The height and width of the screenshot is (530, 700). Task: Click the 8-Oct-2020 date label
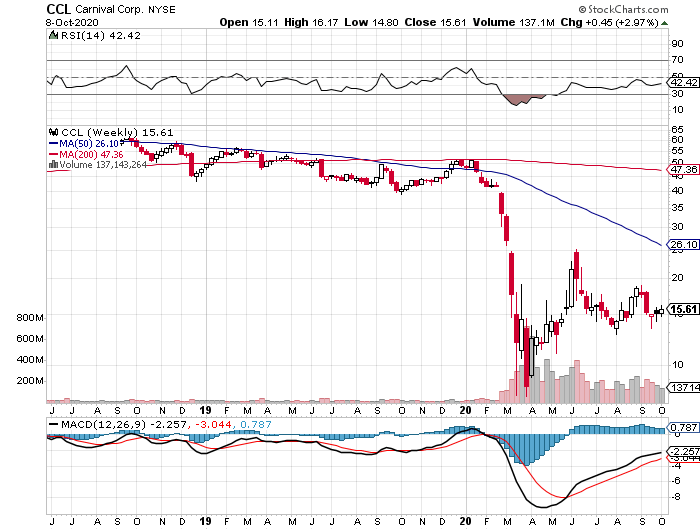pyautogui.click(x=72, y=22)
